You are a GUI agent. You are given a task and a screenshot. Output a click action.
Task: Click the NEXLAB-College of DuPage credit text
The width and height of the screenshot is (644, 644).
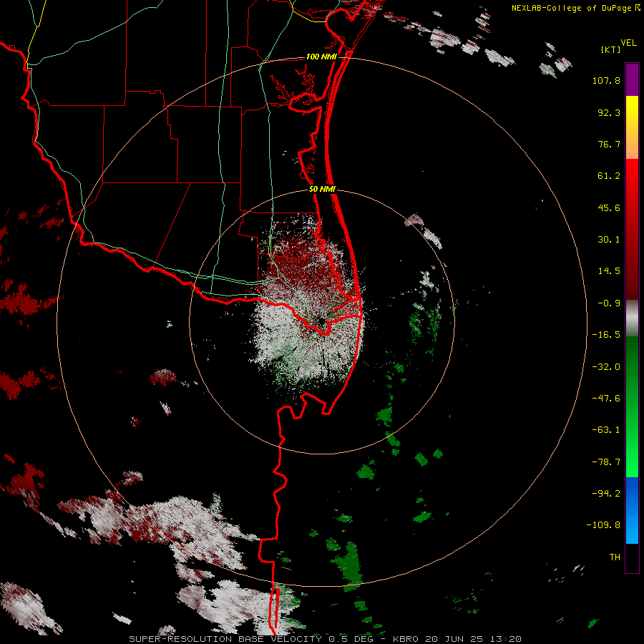[x=575, y=8]
